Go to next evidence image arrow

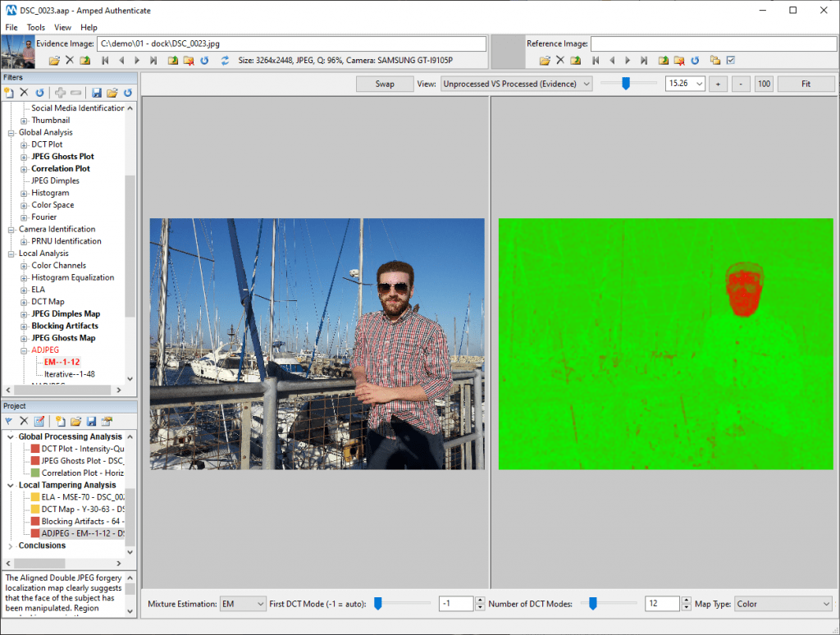pyautogui.click(x=137, y=61)
